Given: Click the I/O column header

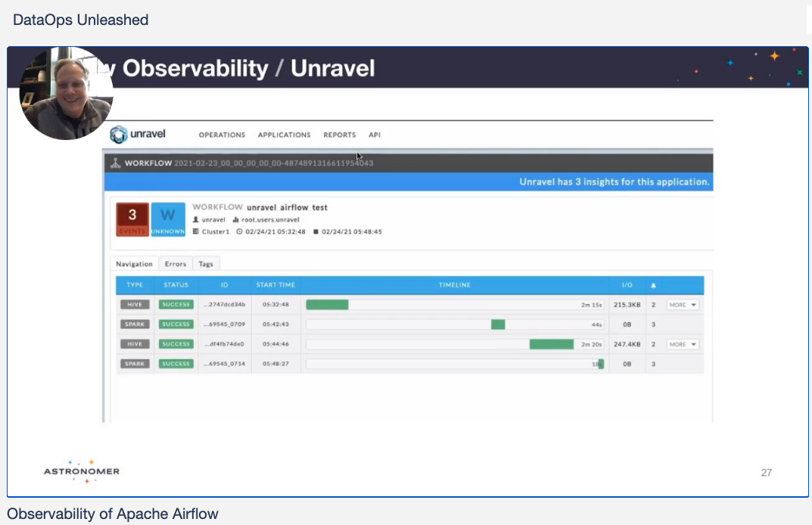Looking at the screenshot, I should pyautogui.click(x=627, y=284).
